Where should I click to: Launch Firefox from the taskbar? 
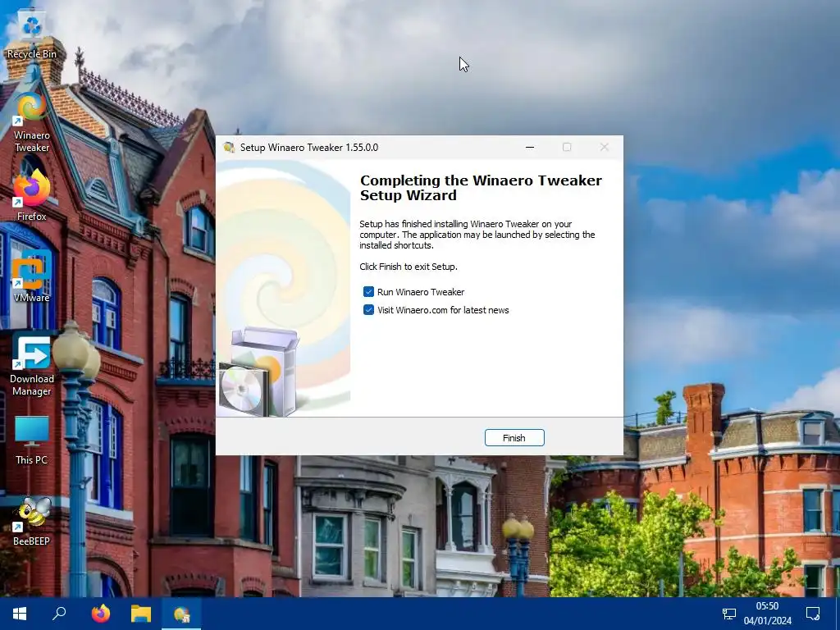pos(101,614)
